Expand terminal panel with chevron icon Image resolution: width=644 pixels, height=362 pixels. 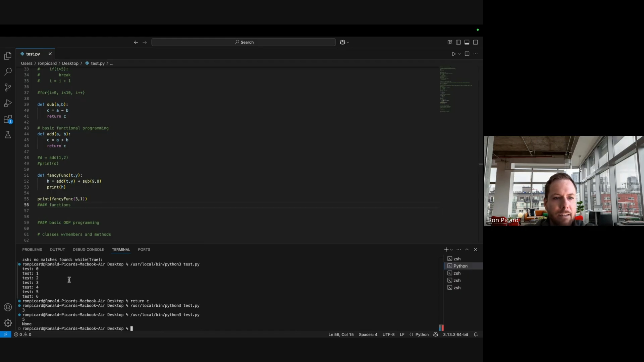[467, 249]
